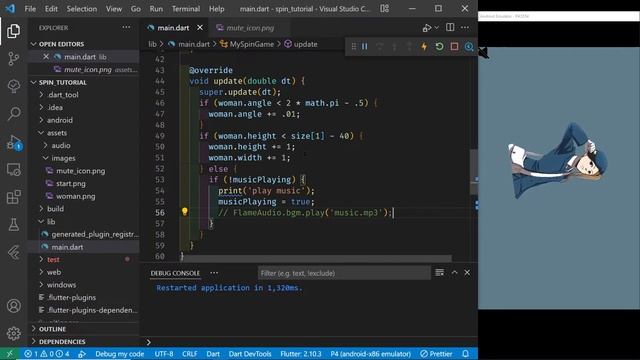Change CRLF line ending setting
Screen dimensions: 640x360
pos(189,353)
